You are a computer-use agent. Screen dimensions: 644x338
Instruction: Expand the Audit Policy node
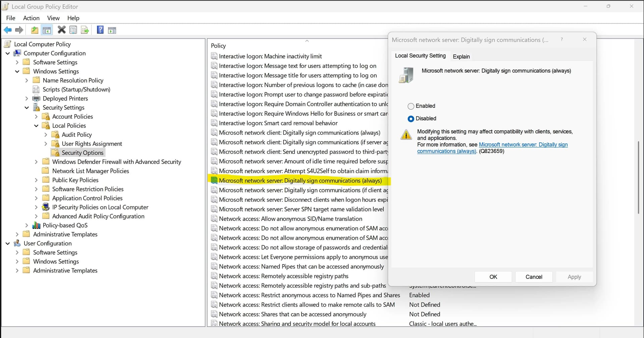(x=46, y=135)
